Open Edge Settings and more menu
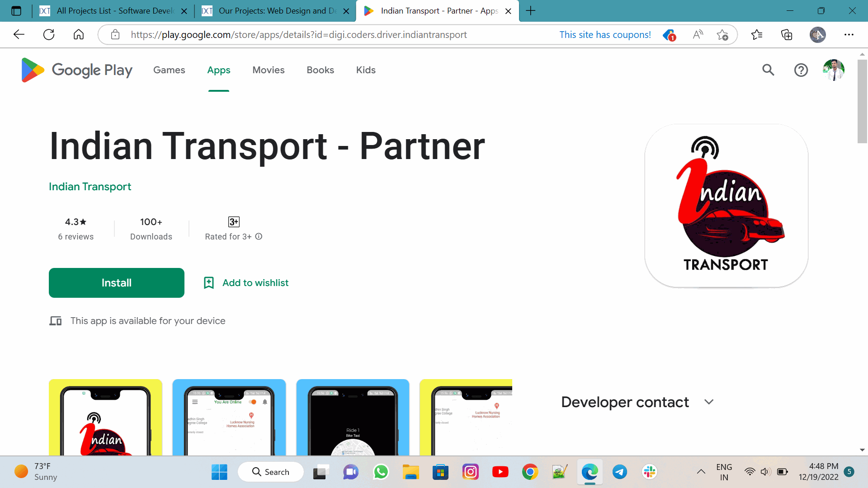The width and height of the screenshot is (868, 488). [x=849, y=34]
